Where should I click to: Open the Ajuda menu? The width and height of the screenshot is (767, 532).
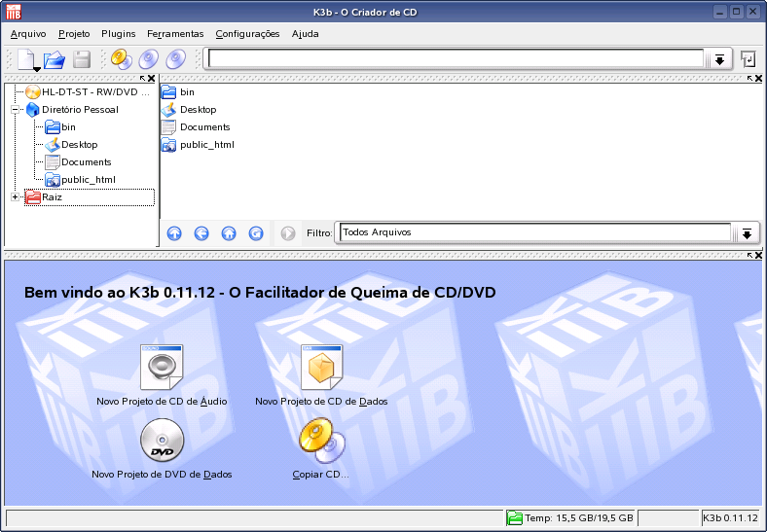306,34
